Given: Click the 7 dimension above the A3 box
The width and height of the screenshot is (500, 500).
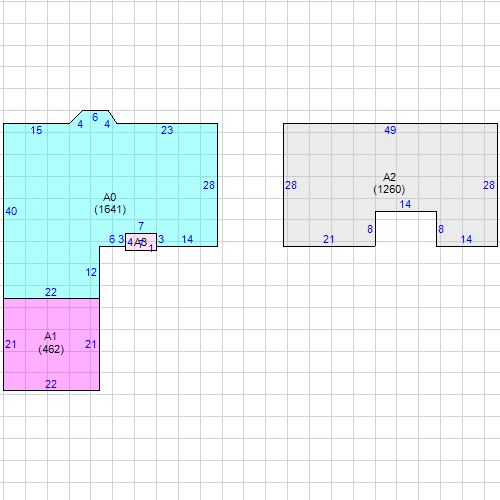Looking at the screenshot, I should 141,226.
